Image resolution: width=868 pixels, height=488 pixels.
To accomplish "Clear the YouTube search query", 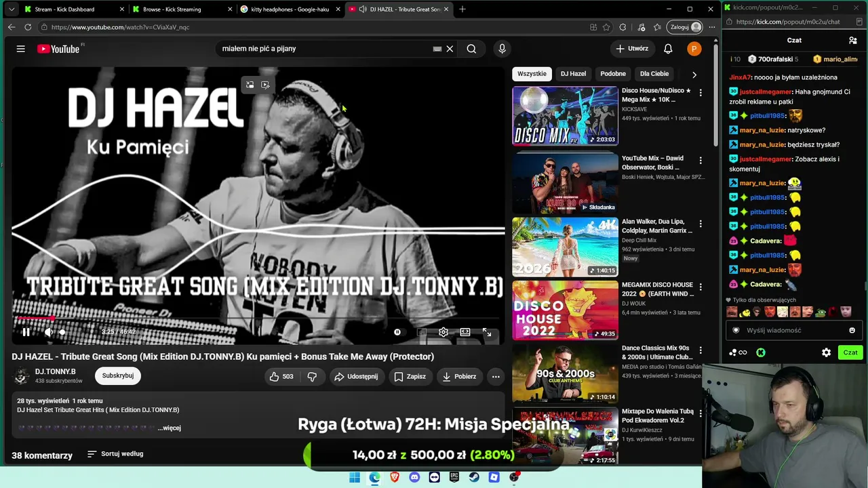I will point(450,49).
